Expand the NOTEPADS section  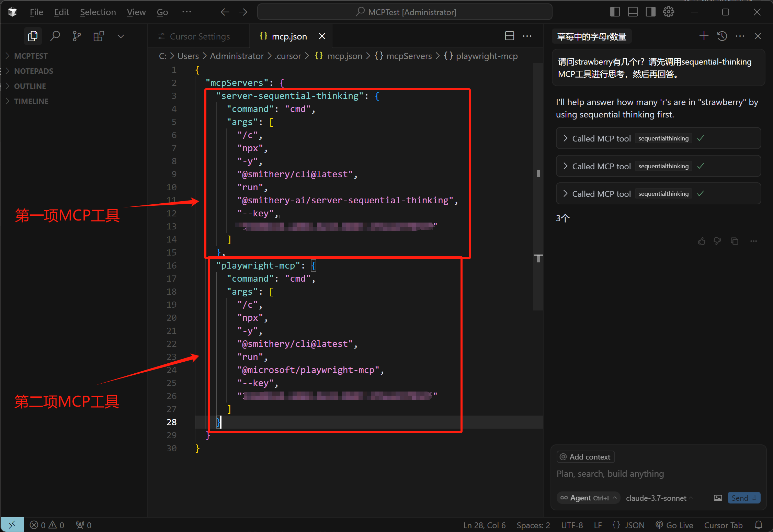click(34, 71)
